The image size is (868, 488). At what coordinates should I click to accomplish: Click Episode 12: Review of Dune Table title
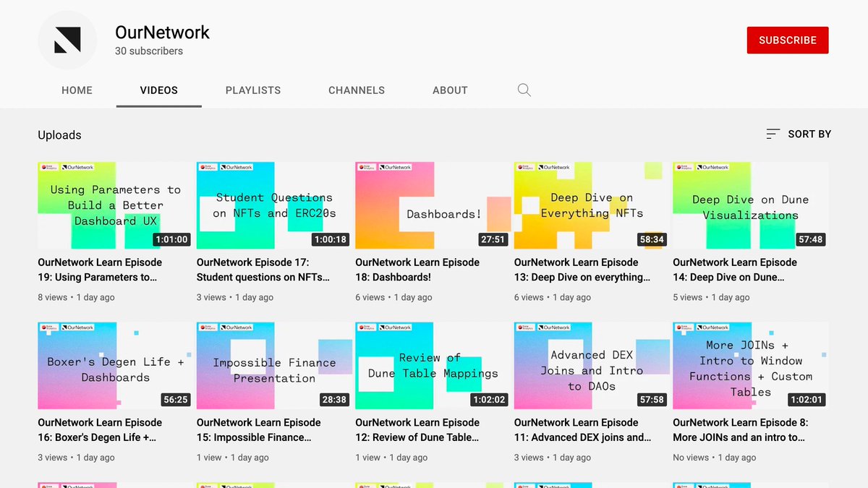tap(417, 429)
